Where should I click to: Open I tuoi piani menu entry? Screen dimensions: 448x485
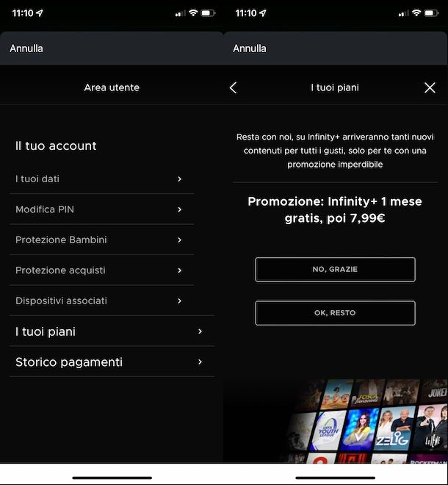click(x=112, y=331)
